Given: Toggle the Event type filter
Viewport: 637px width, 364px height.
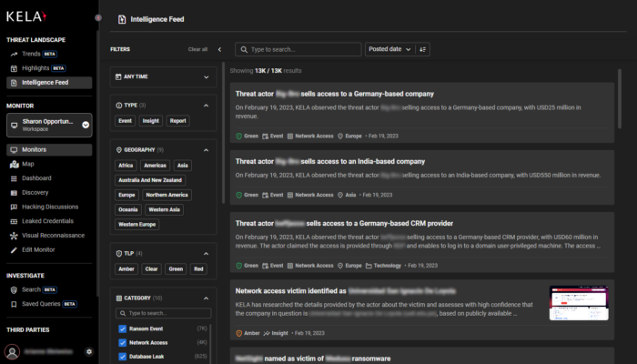Looking at the screenshot, I should [126, 121].
